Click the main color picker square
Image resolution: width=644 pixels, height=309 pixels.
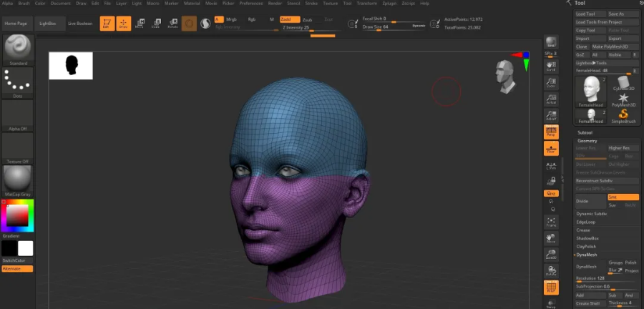(17, 215)
